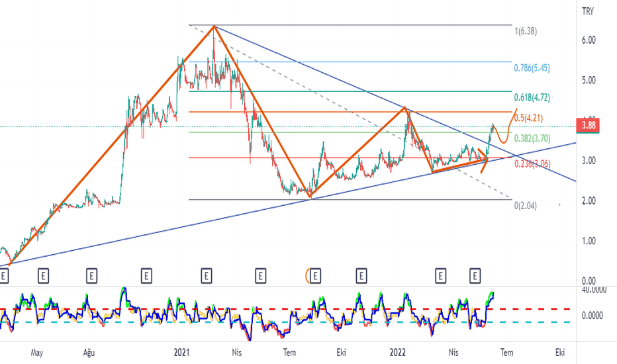Select the Fibonacci level label 0.236(3.06)
Screen dimensions: 617x364
[x=532, y=163]
